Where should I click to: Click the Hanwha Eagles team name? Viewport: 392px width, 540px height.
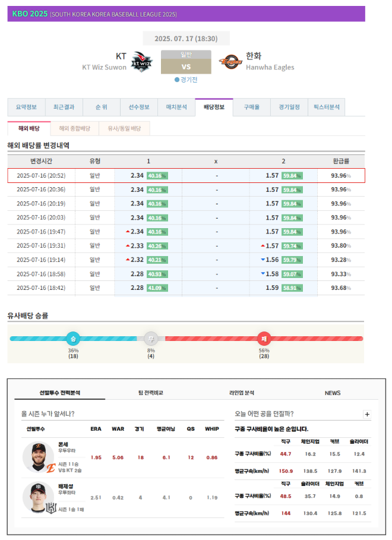270,67
